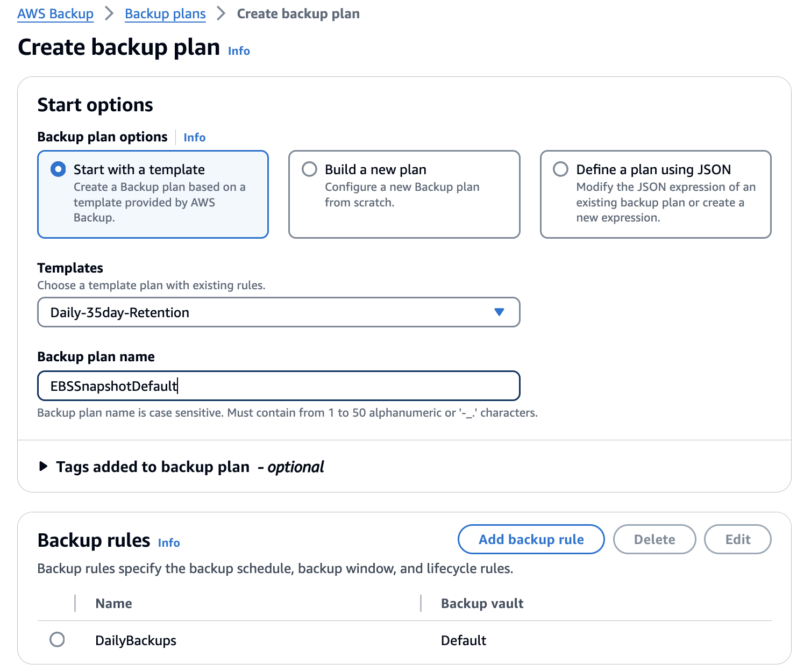Select the DailyBackups rule radio button

[57, 640]
